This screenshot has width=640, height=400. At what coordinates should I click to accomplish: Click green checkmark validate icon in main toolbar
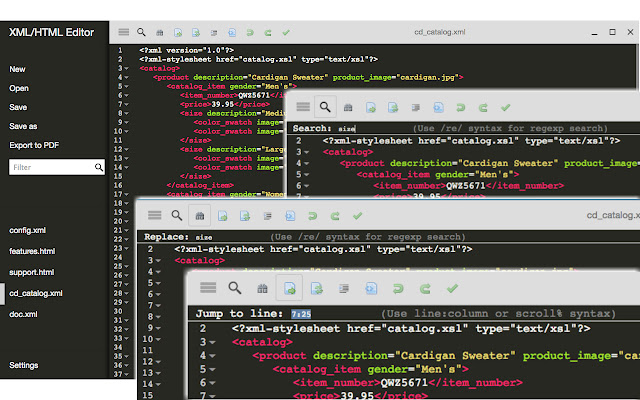click(286, 32)
